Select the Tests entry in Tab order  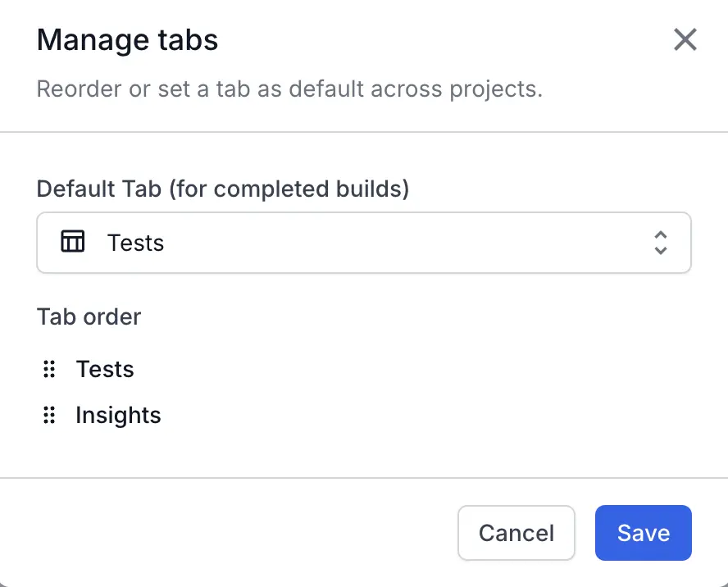(x=105, y=370)
